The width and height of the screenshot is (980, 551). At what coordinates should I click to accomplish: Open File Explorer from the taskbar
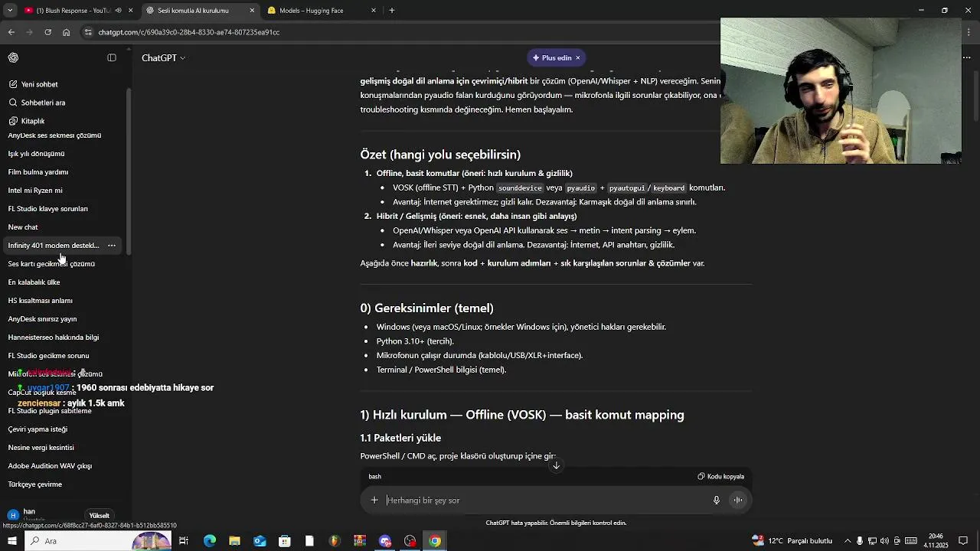[234, 541]
